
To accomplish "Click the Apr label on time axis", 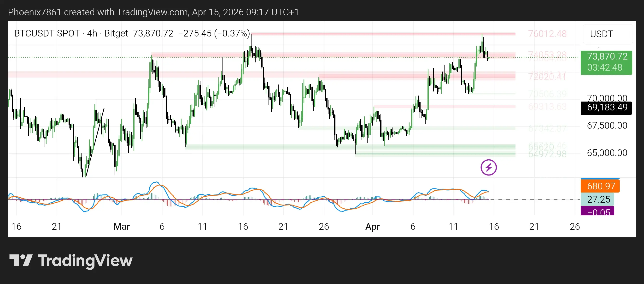I will coord(372,226).
